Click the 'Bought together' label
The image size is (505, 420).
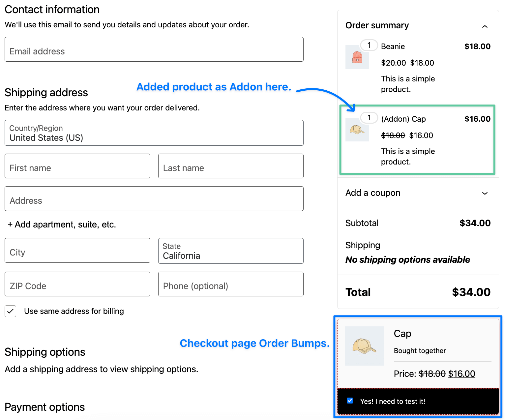point(420,351)
